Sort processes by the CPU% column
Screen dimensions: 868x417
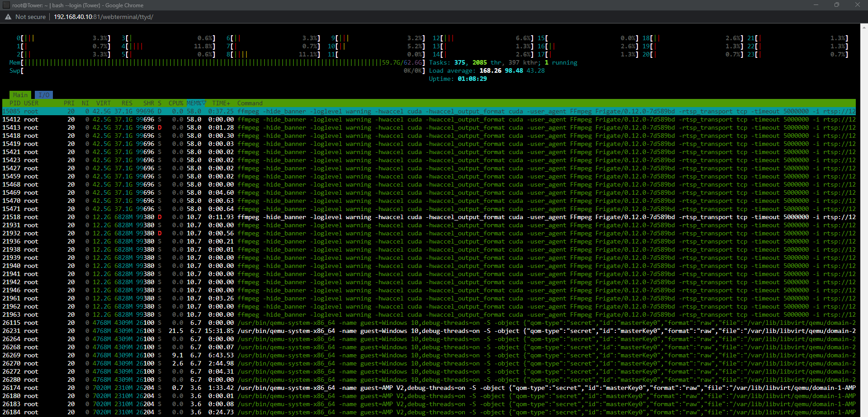pos(175,103)
